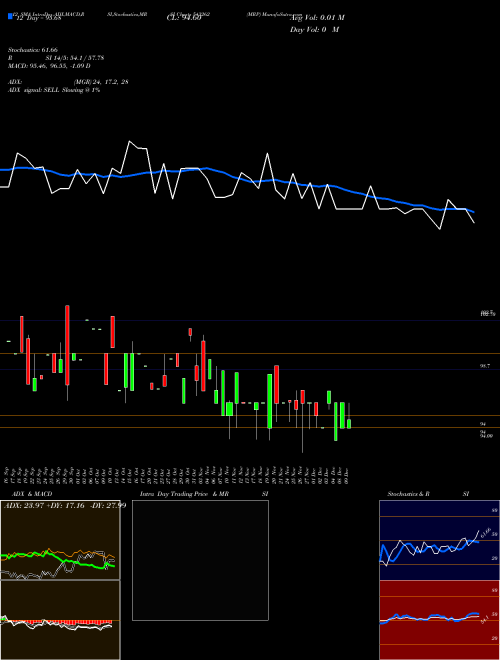Click the 'MACD: 95.46, 96.55, -1.09 D' line

[49, 66]
